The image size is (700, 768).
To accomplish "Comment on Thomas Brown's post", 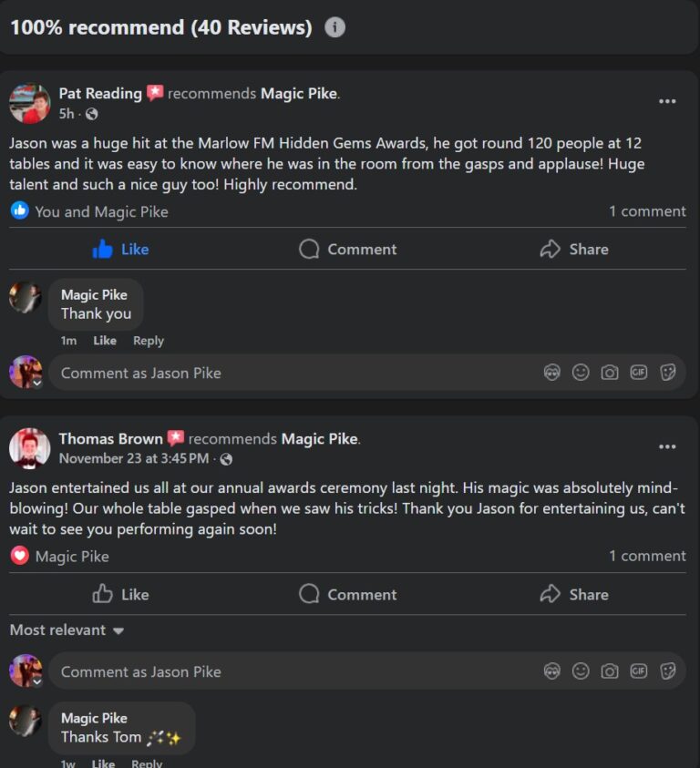I will [x=348, y=594].
